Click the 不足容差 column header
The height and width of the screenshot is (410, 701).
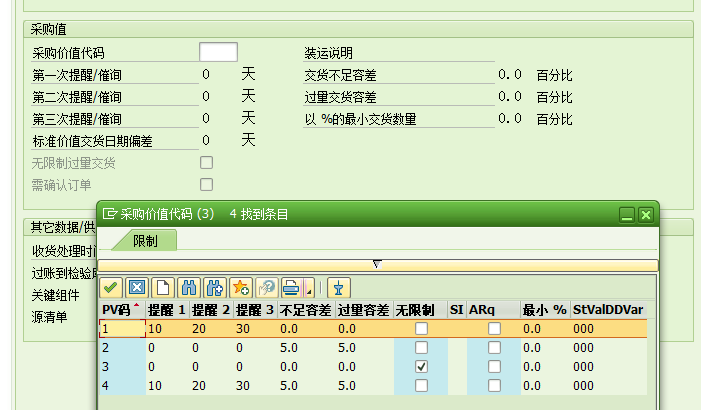click(306, 310)
